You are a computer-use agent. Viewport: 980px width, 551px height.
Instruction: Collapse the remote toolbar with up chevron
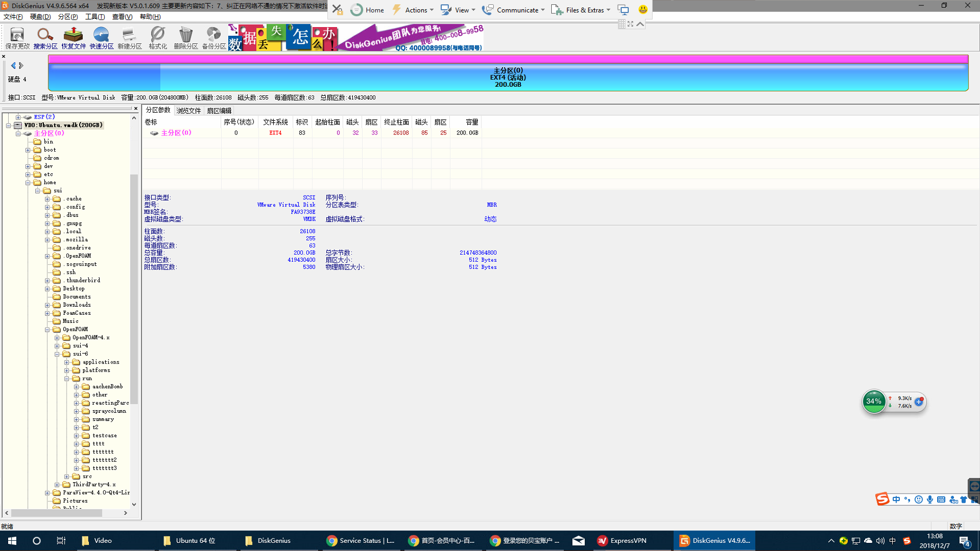(x=640, y=24)
